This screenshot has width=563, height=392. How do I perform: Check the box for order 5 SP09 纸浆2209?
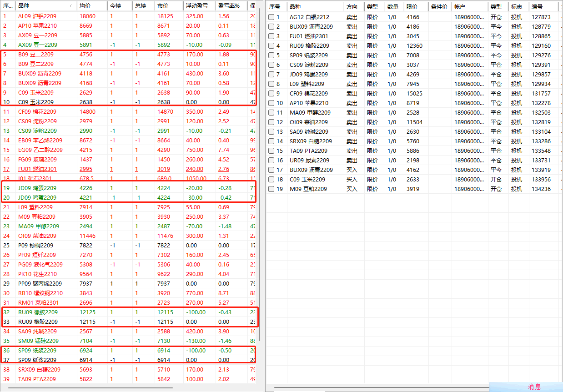click(x=271, y=55)
